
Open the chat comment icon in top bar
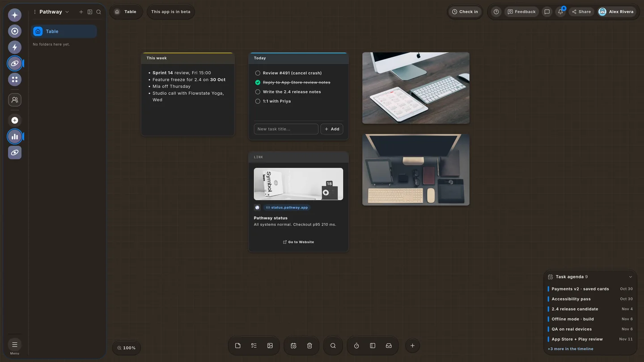coord(547,12)
